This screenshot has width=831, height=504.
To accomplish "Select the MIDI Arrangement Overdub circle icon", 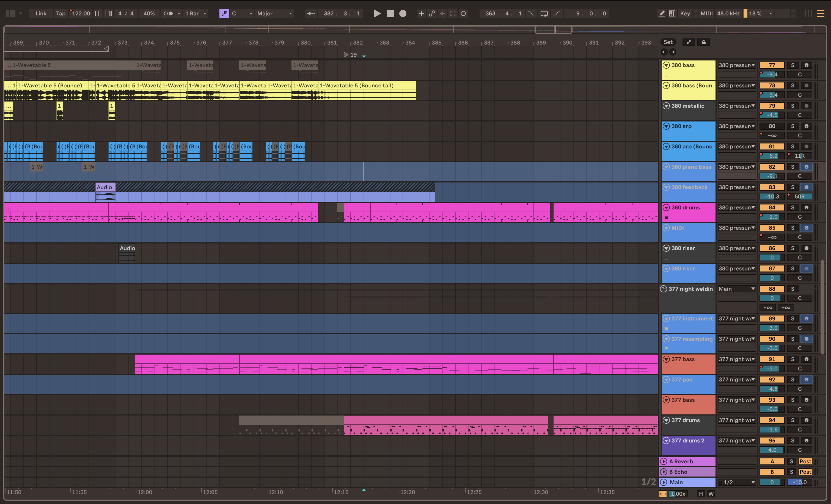I will [463, 13].
